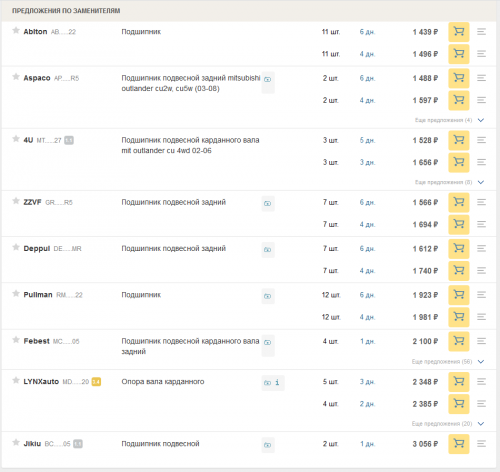Open photo icon for Aspaco bearing
This screenshot has height=472, width=500.
pos(268,79)
